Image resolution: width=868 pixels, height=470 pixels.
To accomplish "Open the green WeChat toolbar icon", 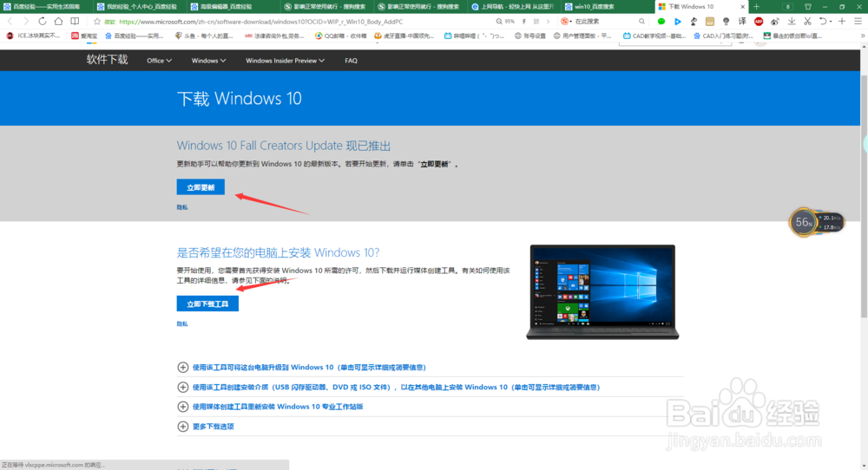I will (x=661, y=22).
